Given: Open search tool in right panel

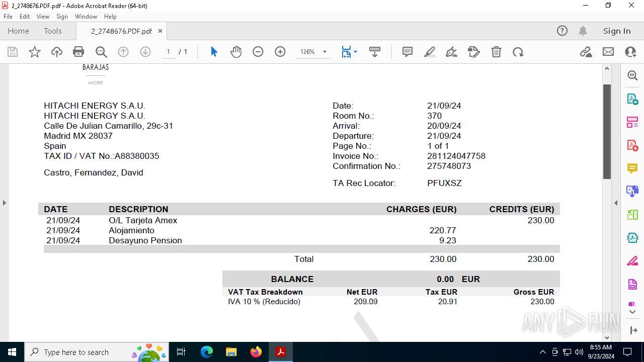Looking at the screenshot, I should 632,75.
